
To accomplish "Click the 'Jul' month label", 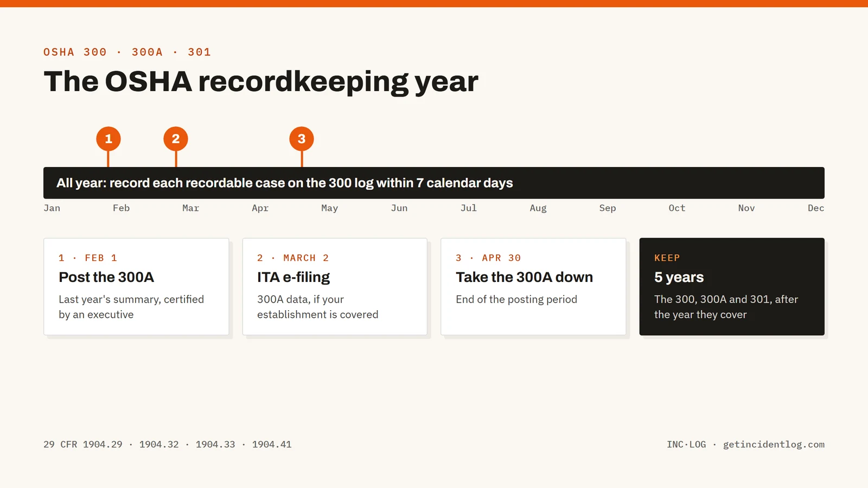I will (469, 208).
